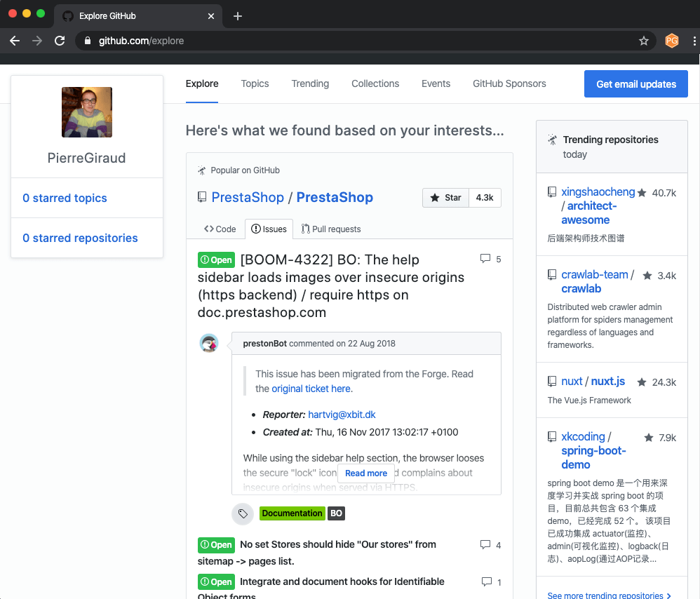Open the Chrome three-dot menu
Viewport: 700px width, 599px height.
click(x=694, y=41)
